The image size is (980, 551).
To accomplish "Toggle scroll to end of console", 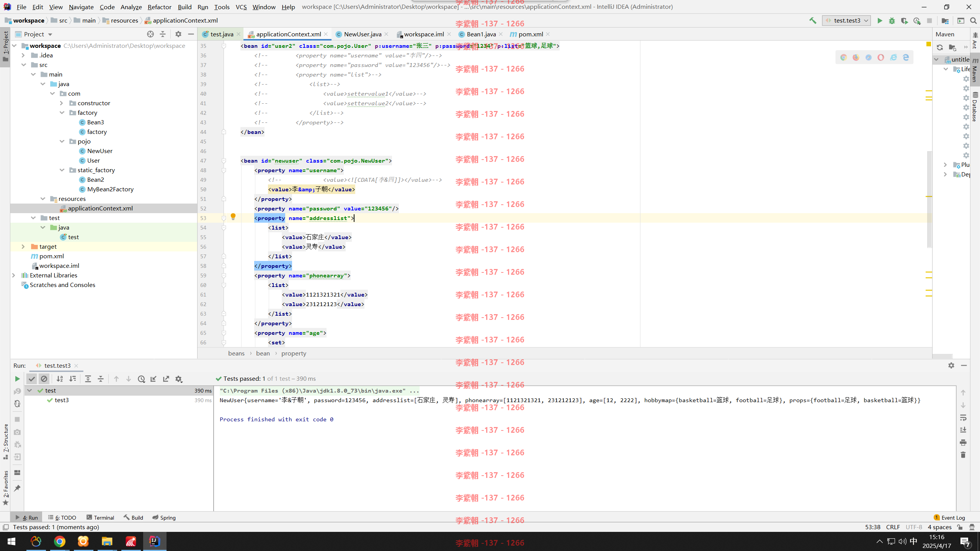I will click(x=963, y=430).
